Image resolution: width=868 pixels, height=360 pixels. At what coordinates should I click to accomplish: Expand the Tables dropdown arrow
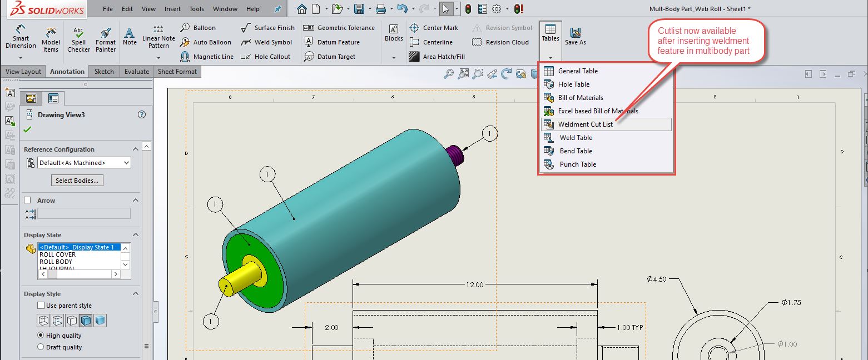click(550, 57)
